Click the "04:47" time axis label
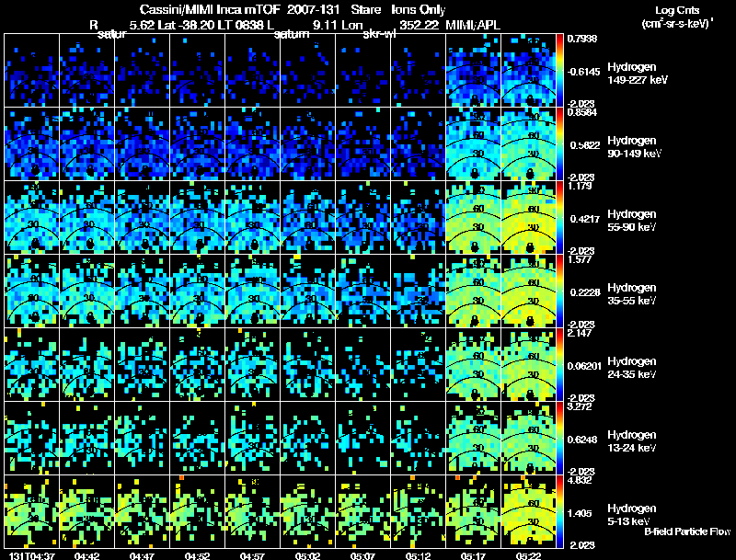 (x=142, y=555)
